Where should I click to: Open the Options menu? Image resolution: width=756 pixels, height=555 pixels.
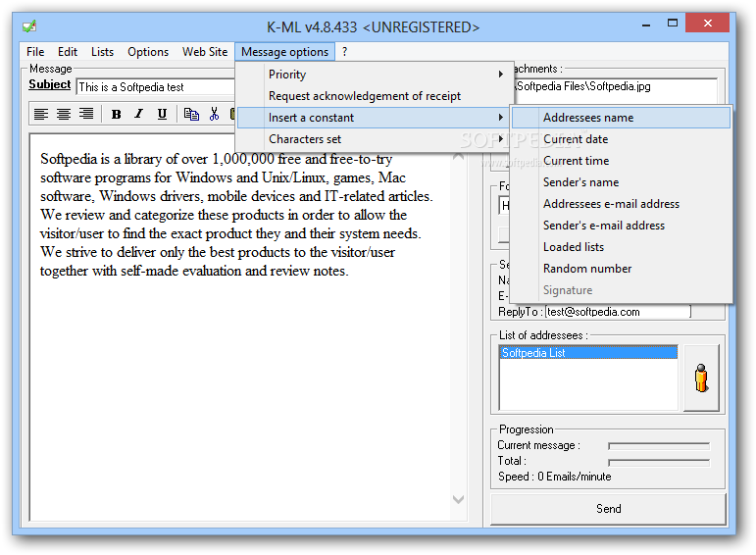click(148, 52)
